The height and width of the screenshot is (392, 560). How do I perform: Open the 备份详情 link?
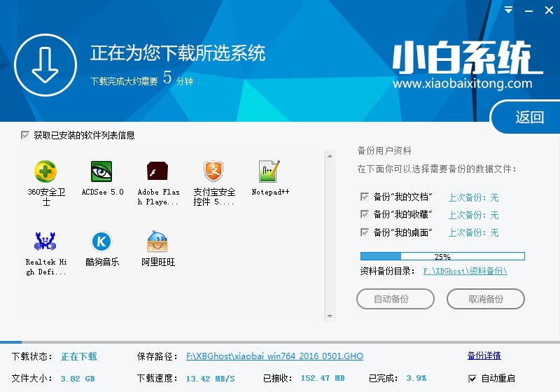click(x=484, y=356)
